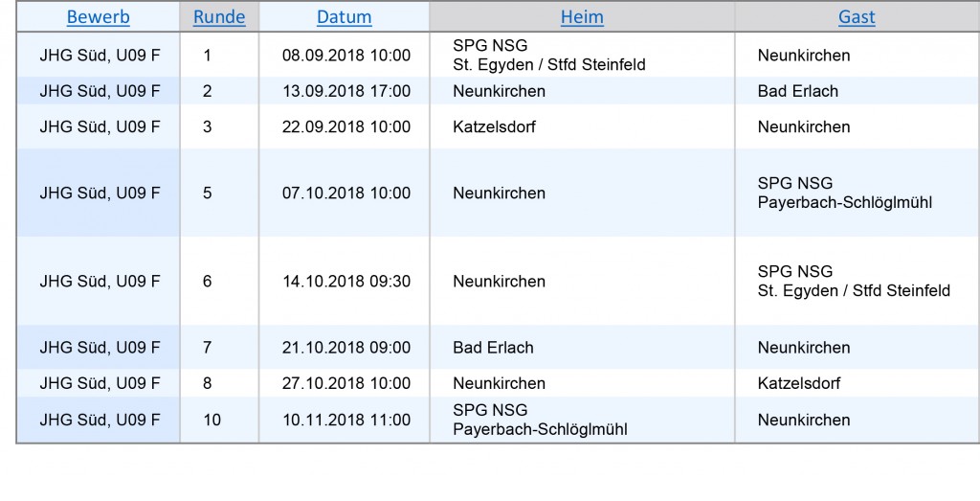Select date 13.09.2018 17:00
The image size is (980, 501).
click(x=346, y=91)
